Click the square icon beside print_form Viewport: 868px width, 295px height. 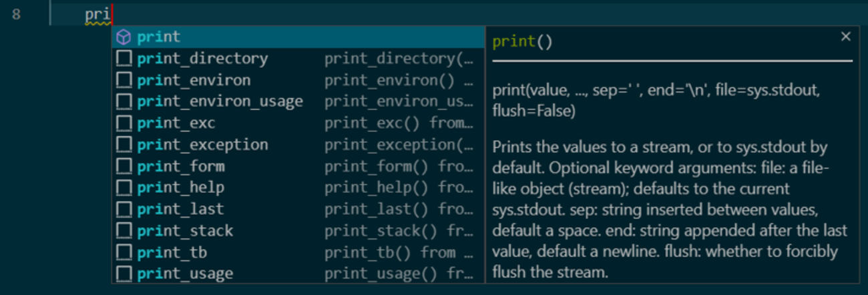pos(124,166)
